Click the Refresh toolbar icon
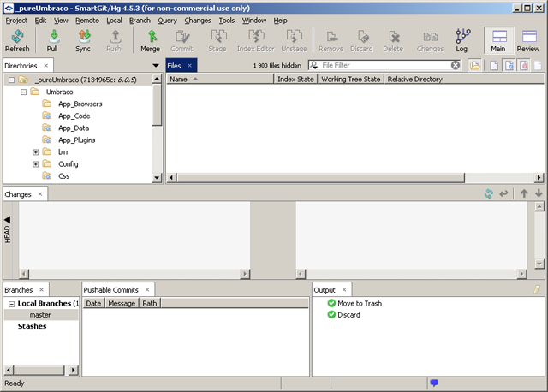Viewport: 548px width, 392px height. pyautogui.click(x=17, y=36)
